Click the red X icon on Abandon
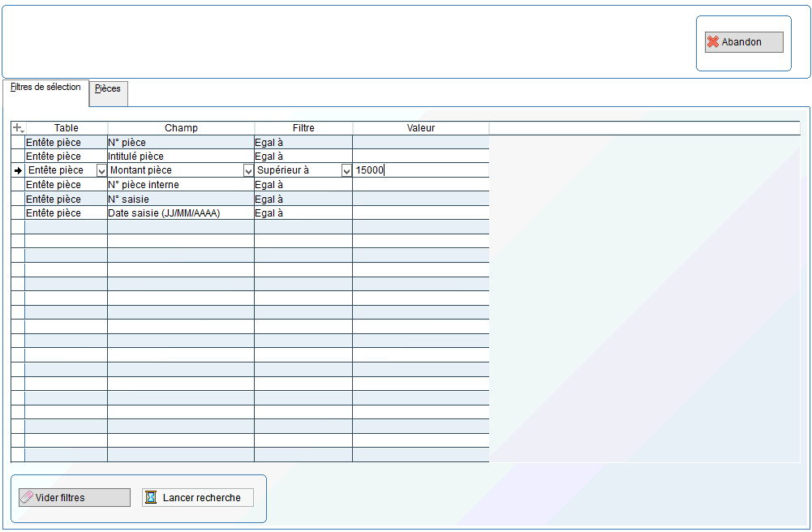 click(x=713, y=42)
